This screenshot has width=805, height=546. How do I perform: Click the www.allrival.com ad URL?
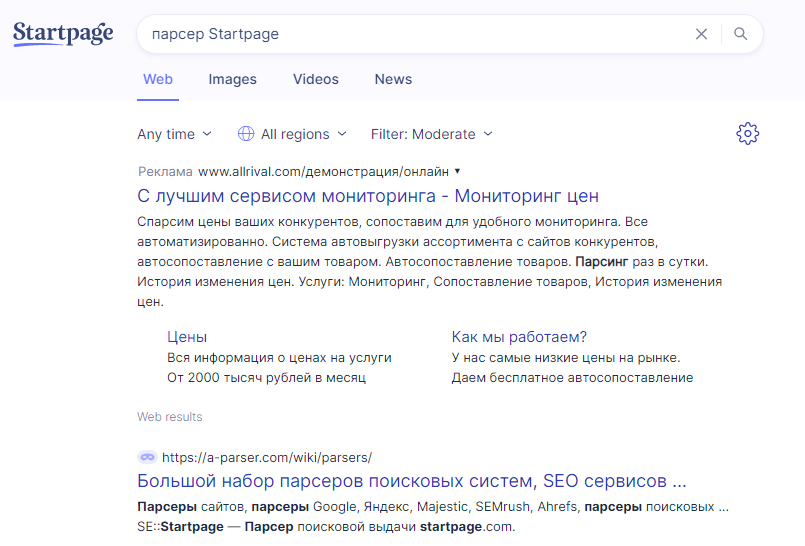[323, 171]
